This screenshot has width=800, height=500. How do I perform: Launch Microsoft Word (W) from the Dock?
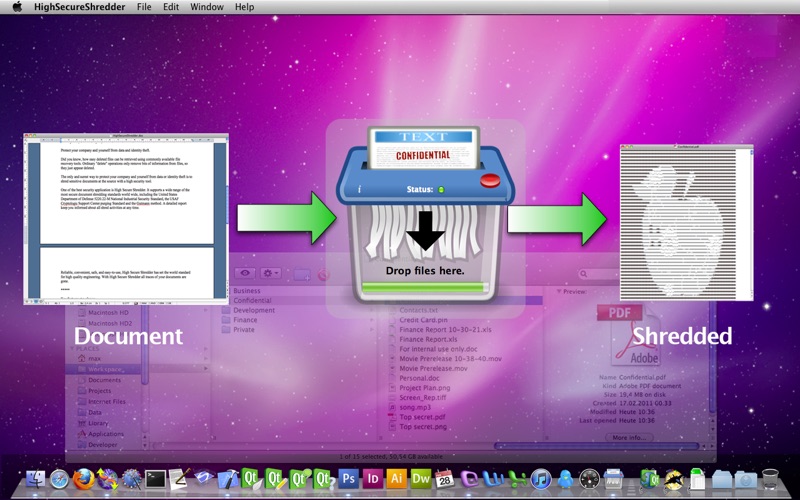tap(493, 480)
